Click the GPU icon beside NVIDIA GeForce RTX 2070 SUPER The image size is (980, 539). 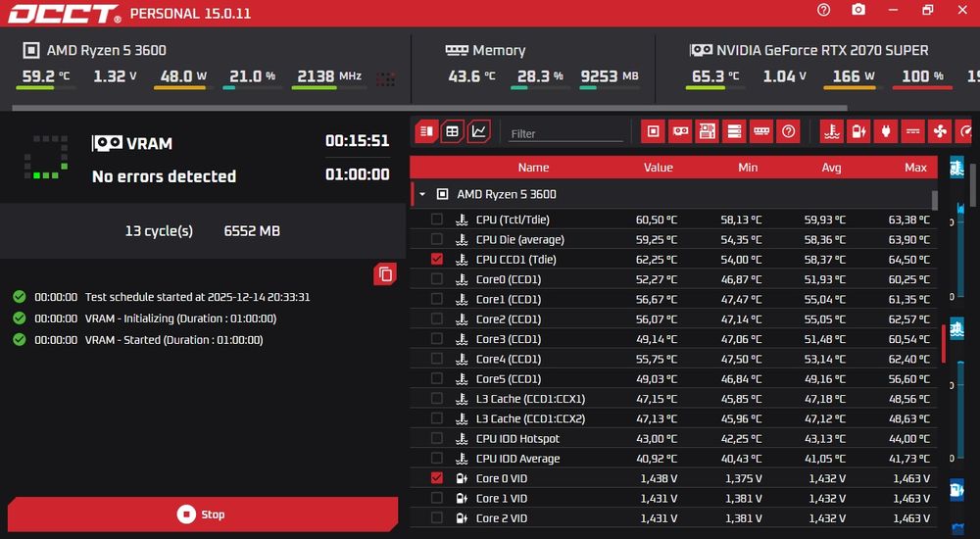point(701,50)
